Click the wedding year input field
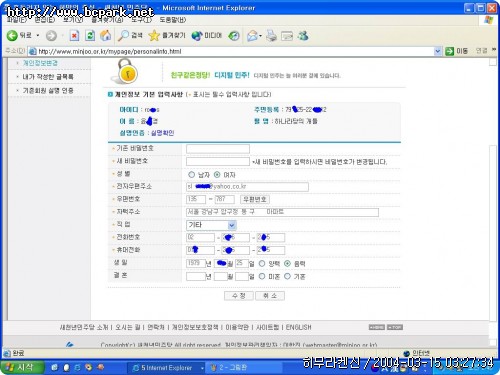The height and width of the screenshot is (375, 500). (x=196, y=276)
